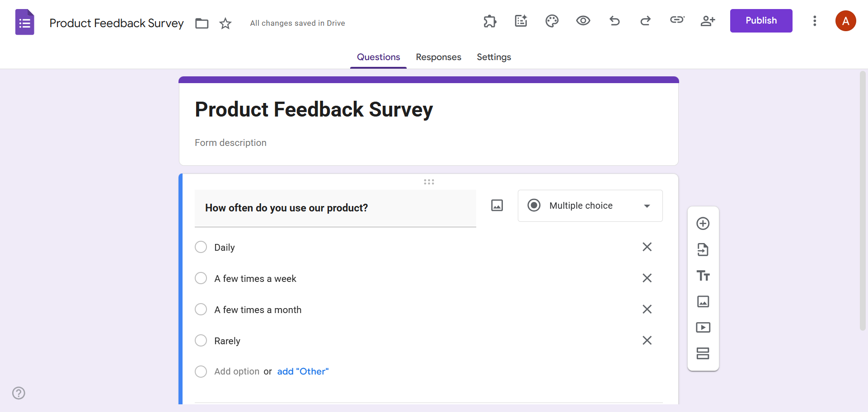
Task: Click the Daily option text
Action: (x=224, y=248)
